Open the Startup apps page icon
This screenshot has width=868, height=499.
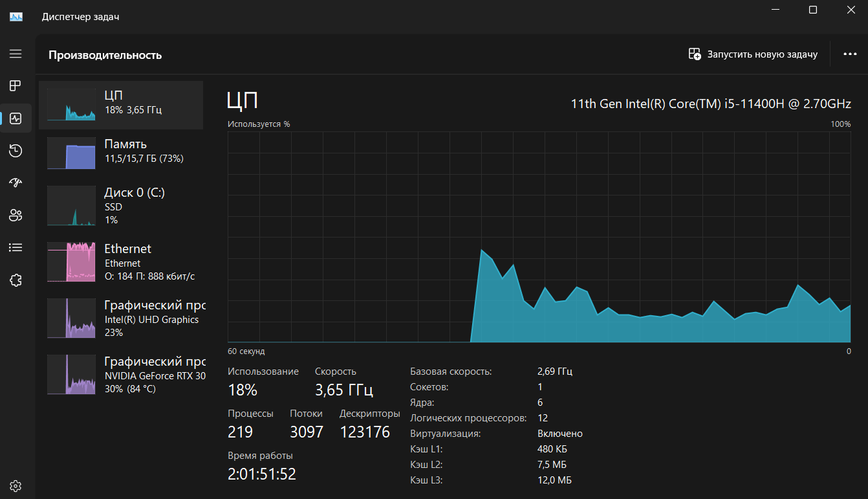click(x=16, y=183)
